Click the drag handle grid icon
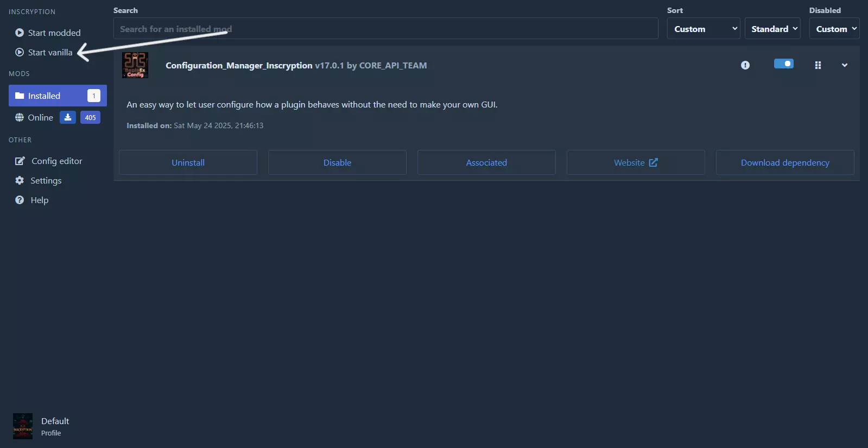This screenshot has height=448, width=868. coord(818,65)
